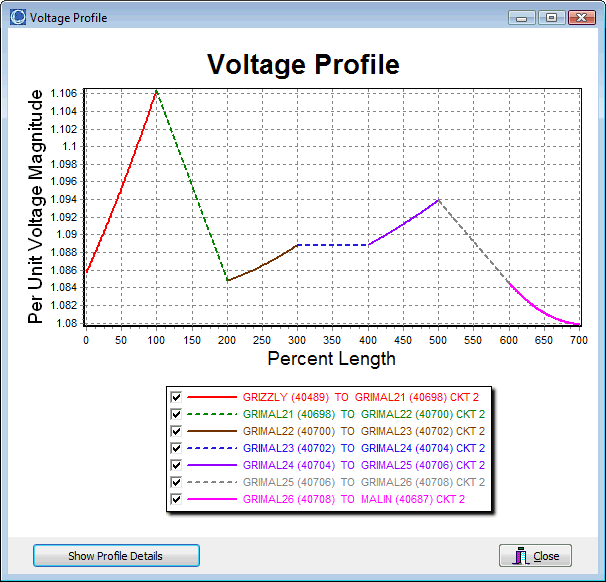Click the Voltage Profile chart title
Image resolution: width=606 pixels, height=582 pixels.
(303, 65)
